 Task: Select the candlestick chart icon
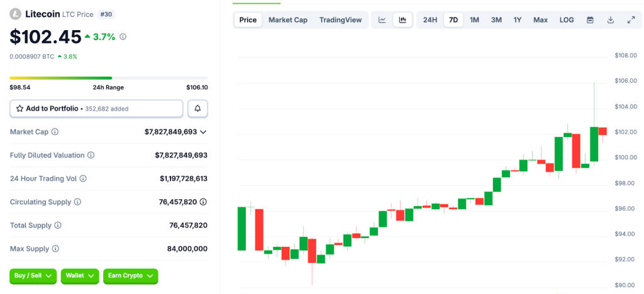tap(402, 20)
